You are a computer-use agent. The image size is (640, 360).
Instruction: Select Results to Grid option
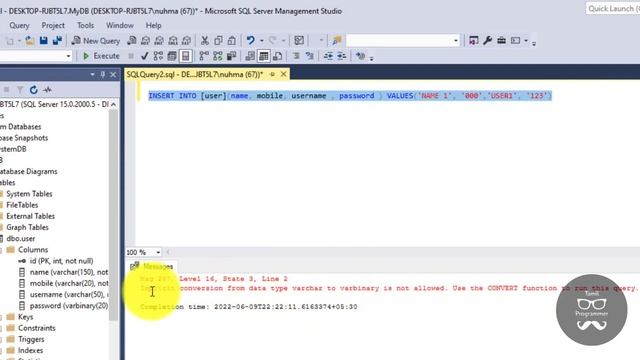tap(264, 56)
